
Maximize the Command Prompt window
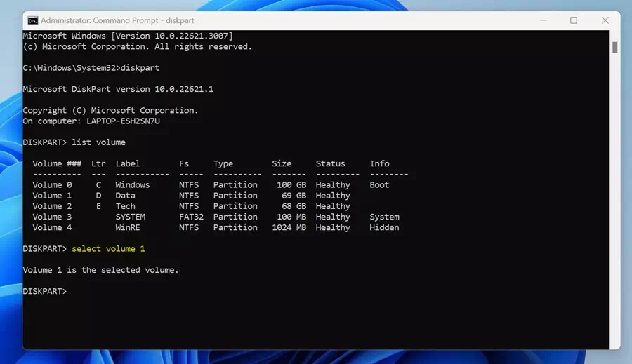point(574,20)
